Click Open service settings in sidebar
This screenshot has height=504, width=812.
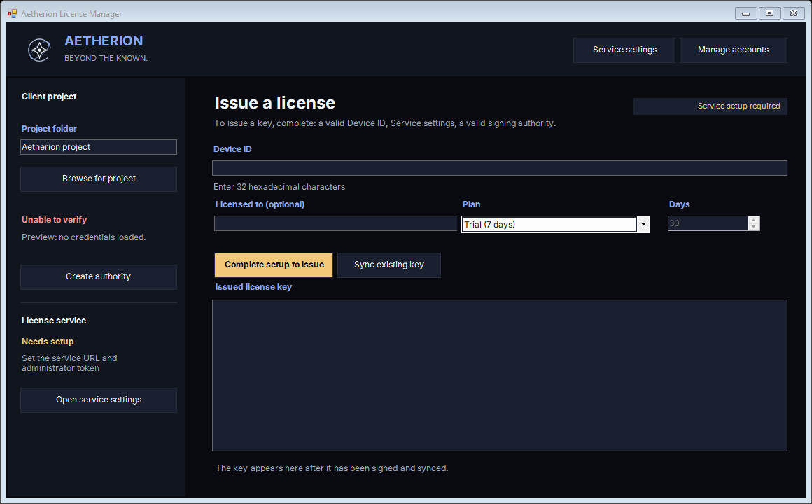[99, 400]
